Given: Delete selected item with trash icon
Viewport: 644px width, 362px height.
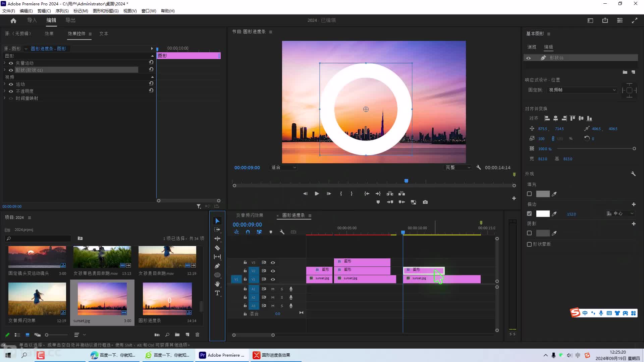Looking at the screenshot, I should pos(198,335).
